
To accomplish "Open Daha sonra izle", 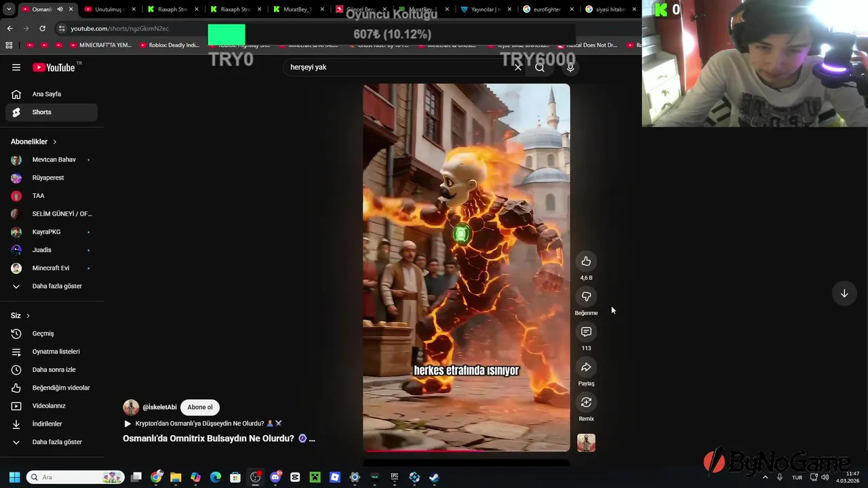I will [x=52, y=370].
